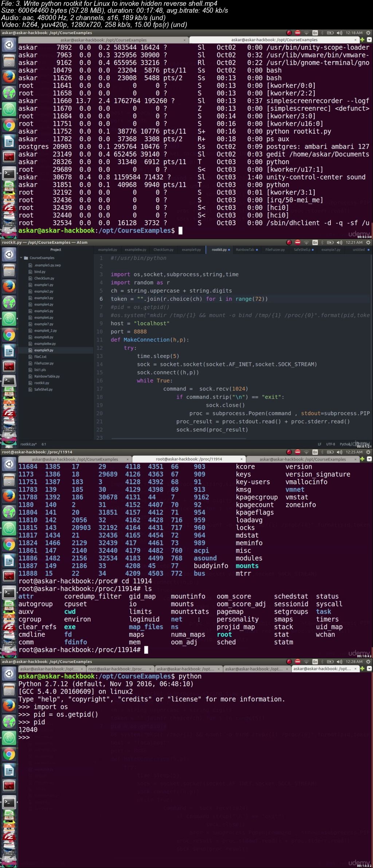
Task: Change the LF line ending in Atom's status bar
Action: [319, 444]
